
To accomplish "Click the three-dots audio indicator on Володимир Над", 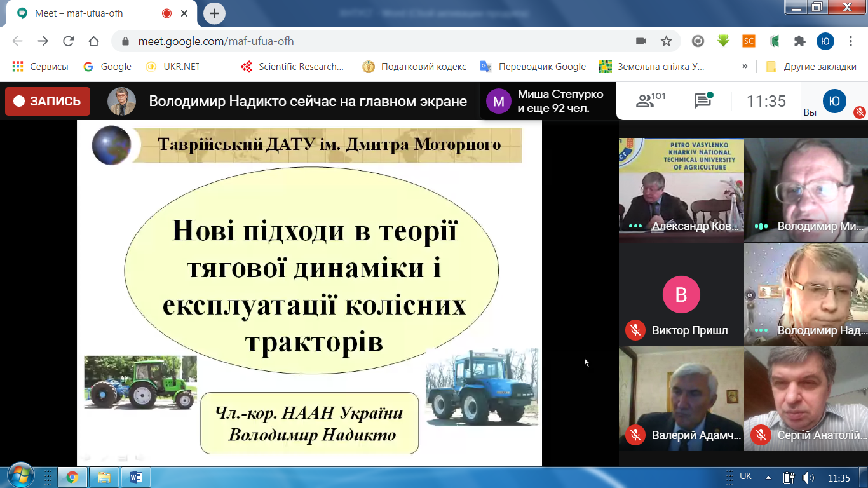I will (x=761, y=331).
